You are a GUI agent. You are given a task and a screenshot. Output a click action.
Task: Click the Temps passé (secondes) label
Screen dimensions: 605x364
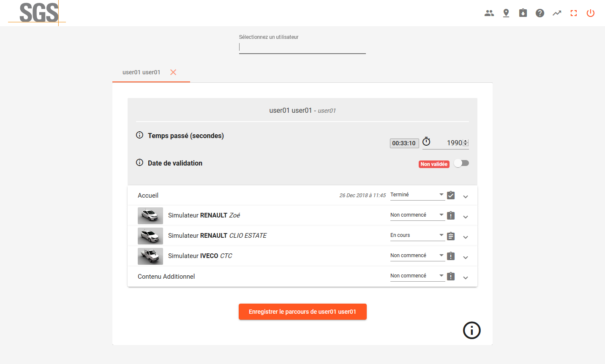(x=186, y=136)
